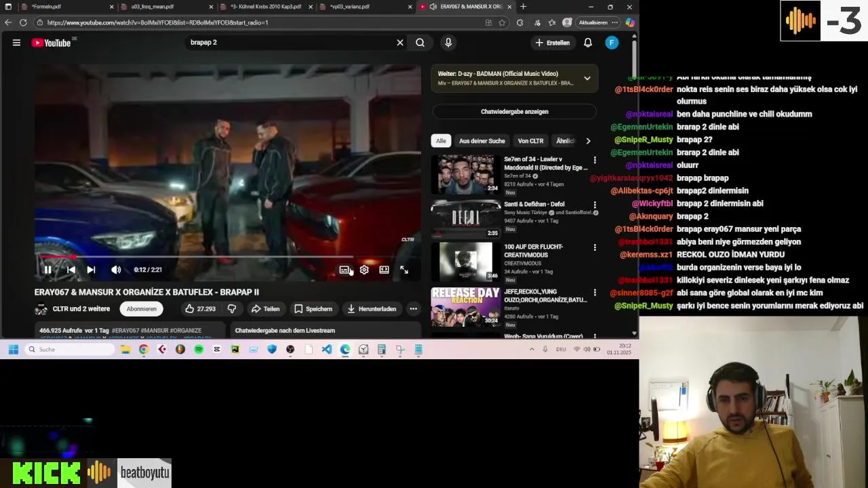Toggle subtitles in the video player
This screenshot has width=868, height=488.
[344, 270]
